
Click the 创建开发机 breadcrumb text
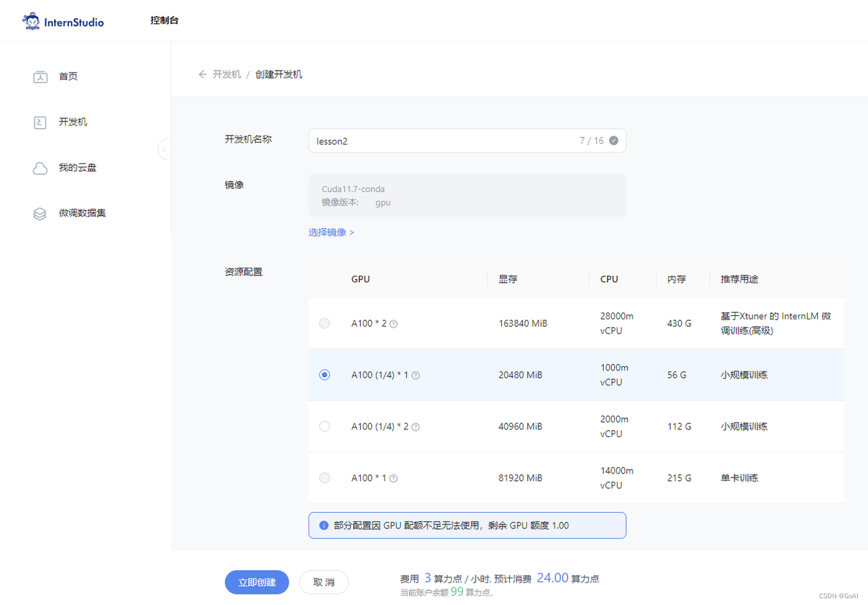point(279,75)
